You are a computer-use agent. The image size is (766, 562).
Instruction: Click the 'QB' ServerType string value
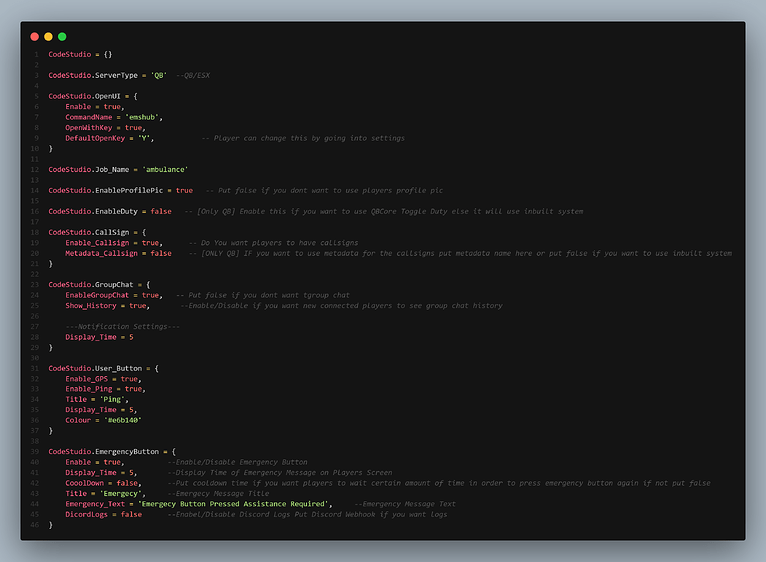[158, 75]
